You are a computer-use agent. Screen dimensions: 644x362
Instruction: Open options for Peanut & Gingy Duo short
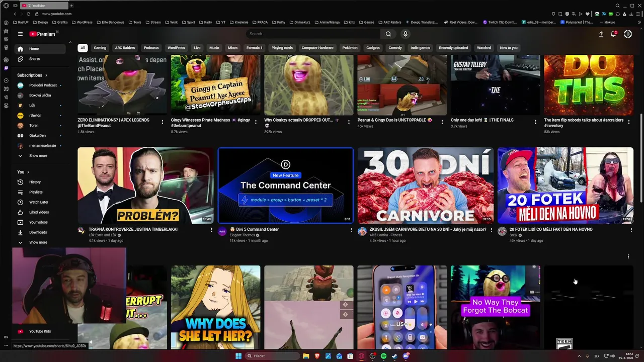pos(442,122)
